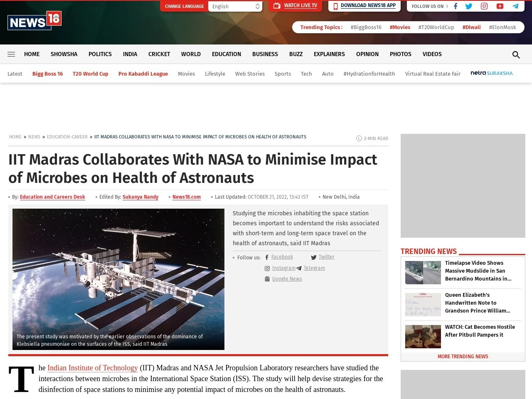Open #HydrationforHealth sub-navigation link
This screenshot has width=532, height=399.
369,74
